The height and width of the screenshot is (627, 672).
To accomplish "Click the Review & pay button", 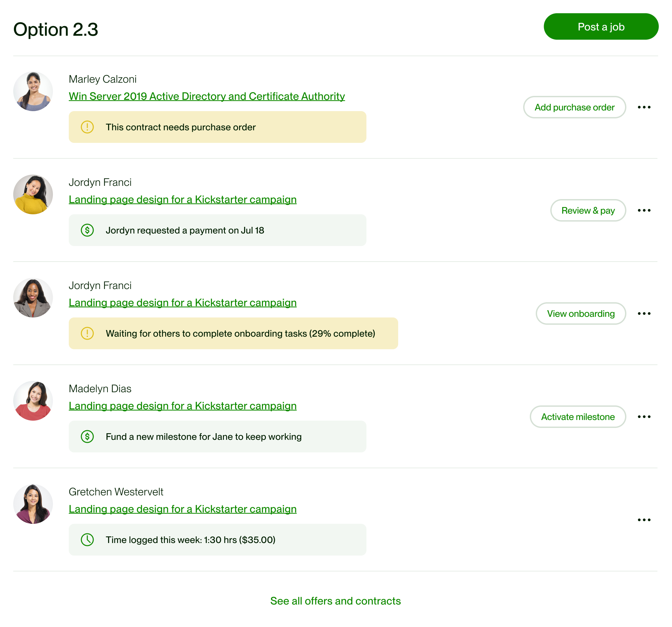I will click(588, 210).
